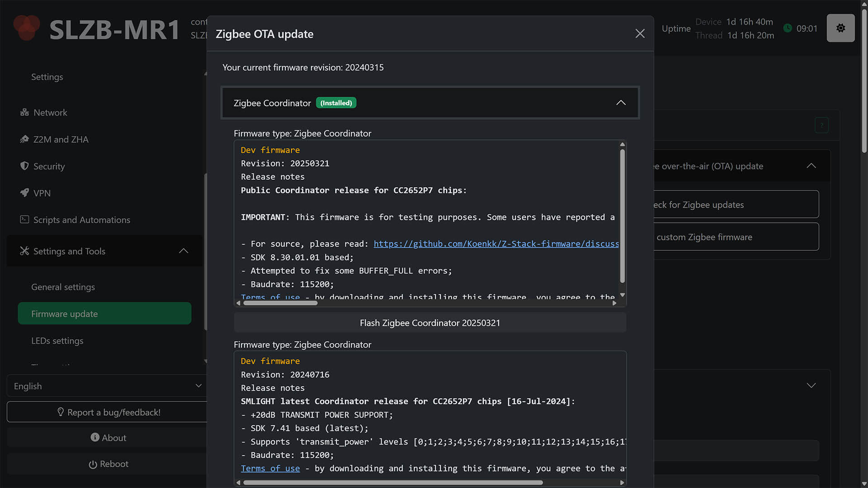Click the Settings and Tools wrench icon
868x488 pixels.
click(24, 251)
